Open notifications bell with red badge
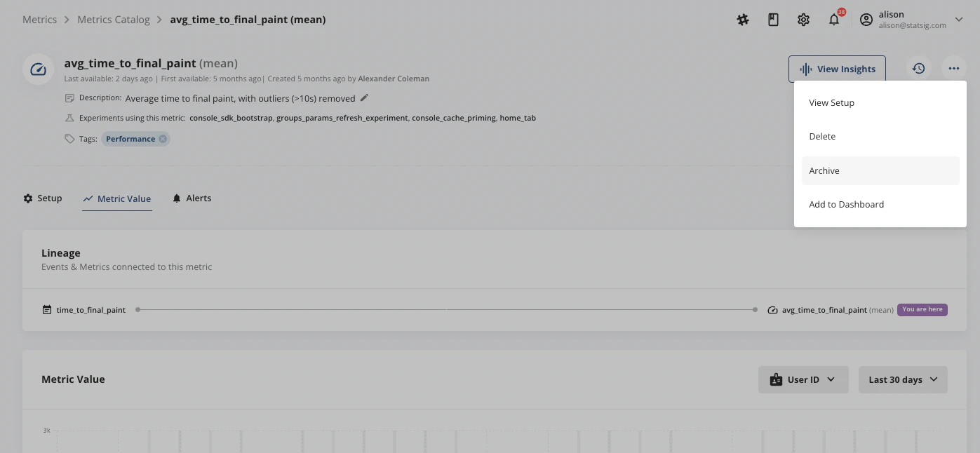 834,20
